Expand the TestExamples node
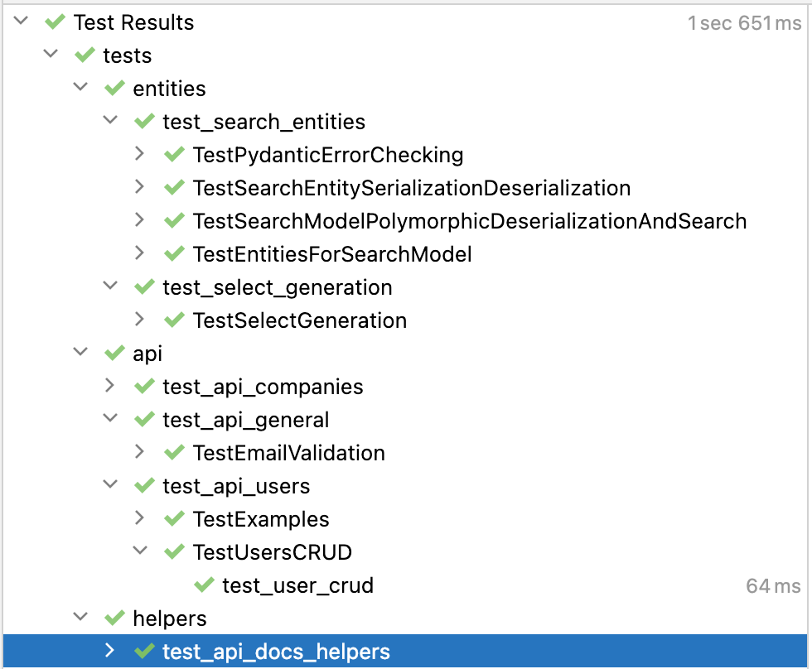The width and height of the screenshot is (812, 669). click(140, 519)
